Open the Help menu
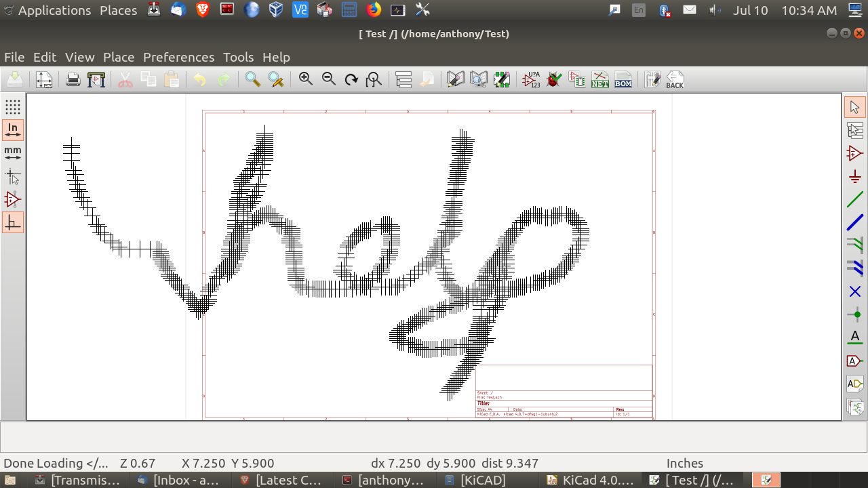This screenshot has height=488, width=868. (x=276, y=57)
